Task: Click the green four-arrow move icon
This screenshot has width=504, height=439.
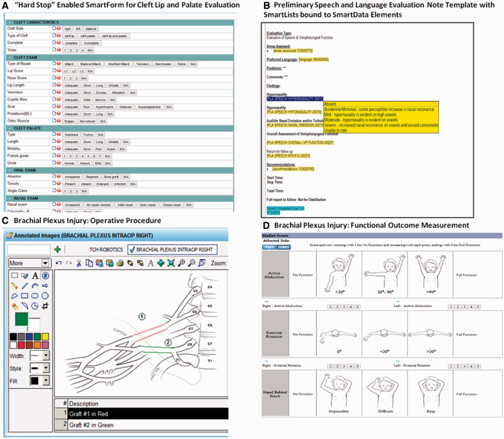Action: coord(161,263)
